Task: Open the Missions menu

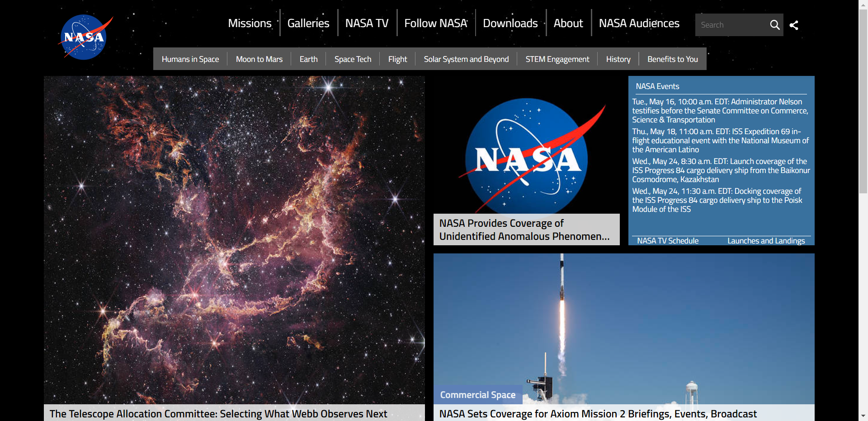Action: [x=250, y=23]
